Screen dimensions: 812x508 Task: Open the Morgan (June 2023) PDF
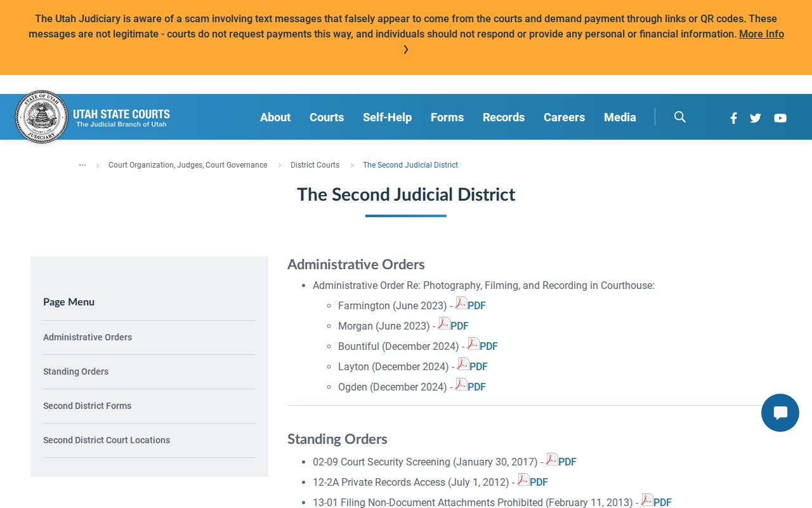454,325
